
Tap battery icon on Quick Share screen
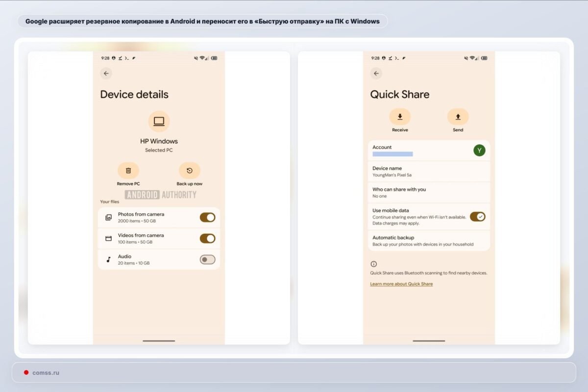[484, 58]
